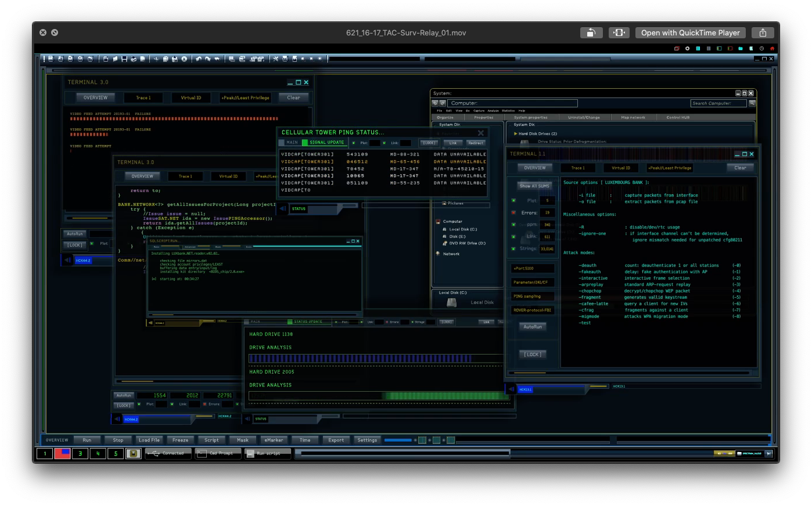Screen dimensions: 812x506
Task: Click the undo arrow in the toolbar
Action: (x=199, y=59)
